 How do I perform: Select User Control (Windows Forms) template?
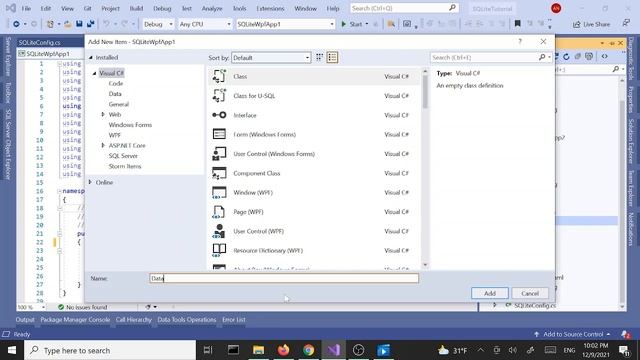[313, 154]
